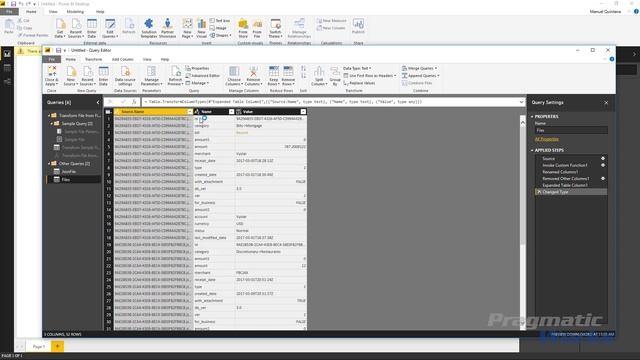The width and height of the screenshot is (640, 360).
Task: Open settings gear for Source step
Action: point(603,158)
